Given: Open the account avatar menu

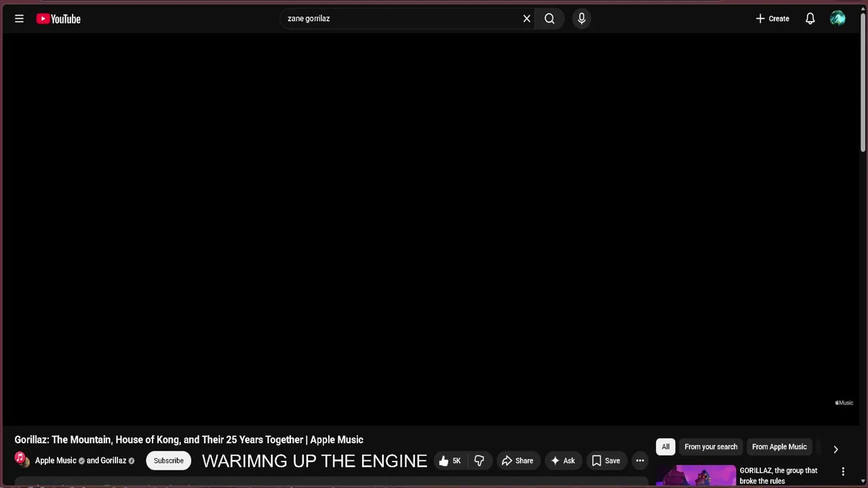Looking at the screenshot, I should [837, 19].
